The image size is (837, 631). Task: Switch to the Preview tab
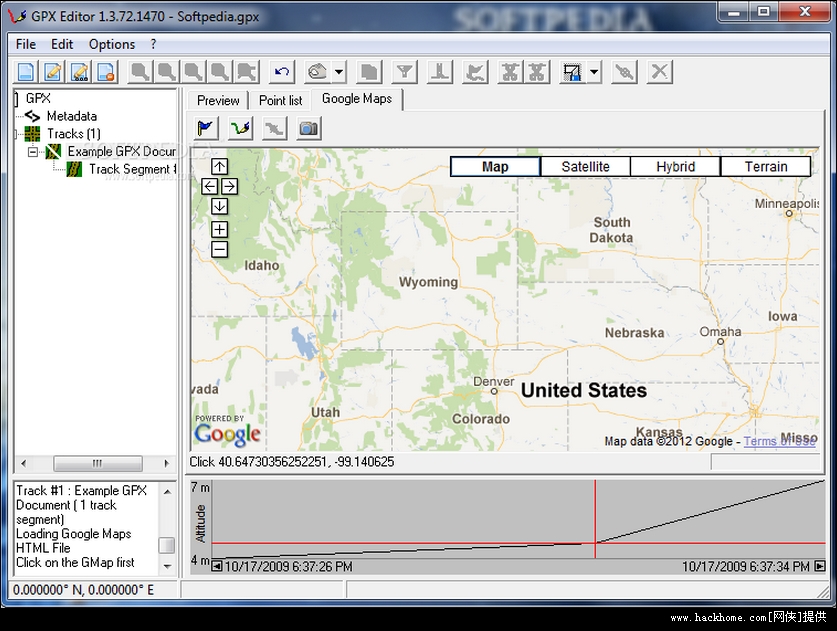(218, 100)
